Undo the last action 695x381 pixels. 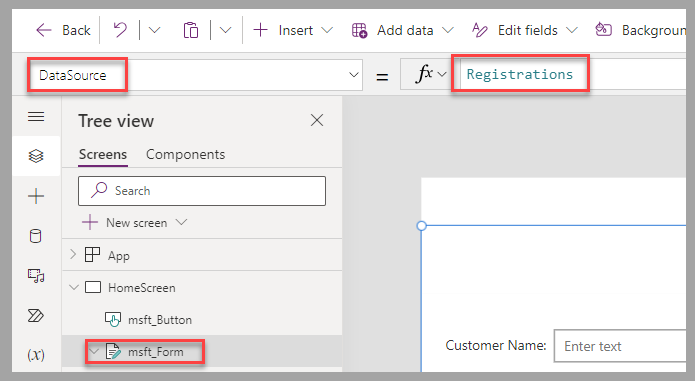click(120, 30)
